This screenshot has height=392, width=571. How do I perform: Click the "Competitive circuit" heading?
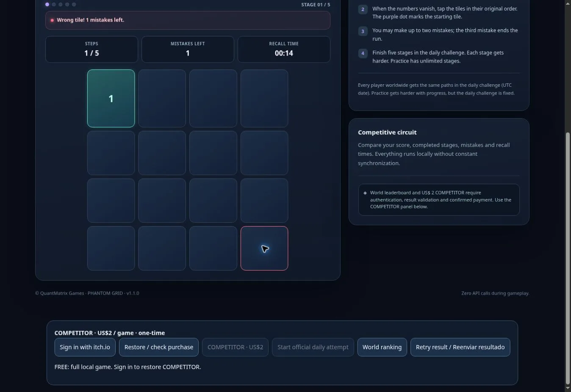pos(387,133)
